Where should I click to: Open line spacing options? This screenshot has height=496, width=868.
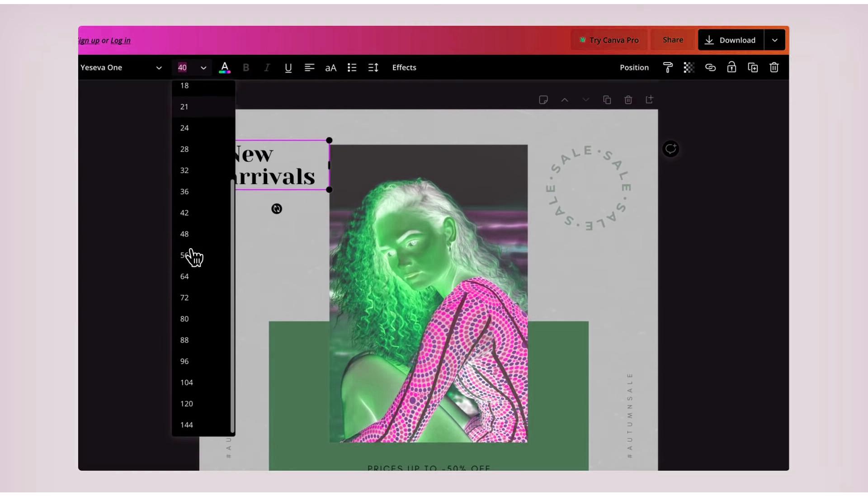click(x=373, y=68)
